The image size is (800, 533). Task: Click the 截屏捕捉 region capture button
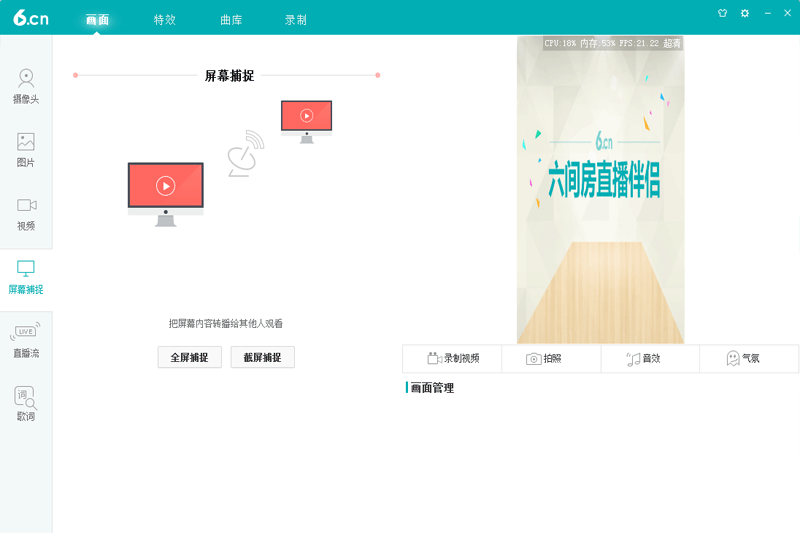(x=262, y=357)
